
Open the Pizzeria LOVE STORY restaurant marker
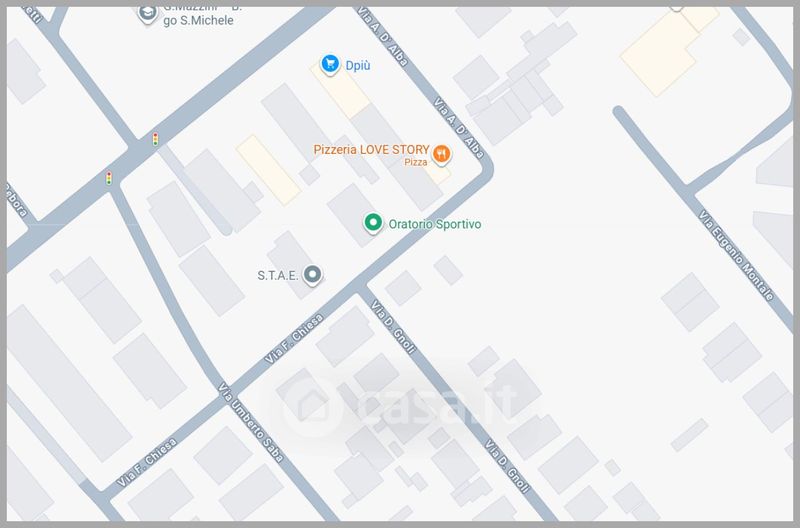pos(441,155)
